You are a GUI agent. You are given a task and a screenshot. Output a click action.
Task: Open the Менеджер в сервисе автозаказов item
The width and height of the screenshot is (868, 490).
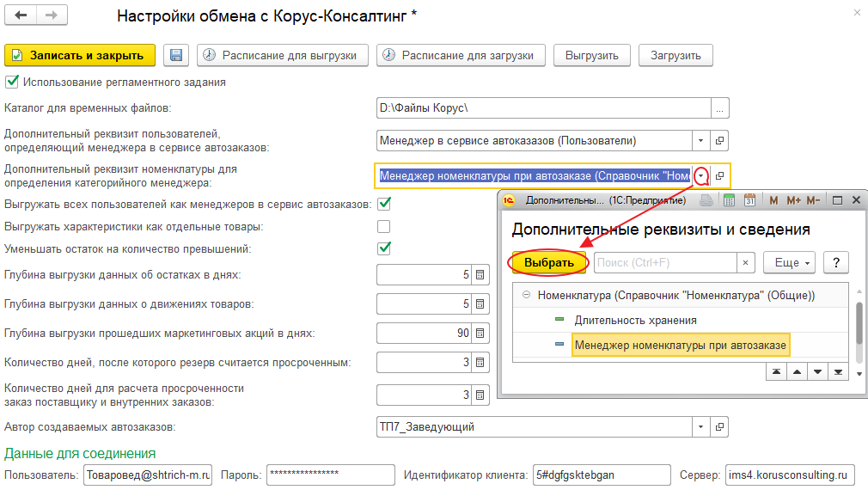click(x=719, y=141)
